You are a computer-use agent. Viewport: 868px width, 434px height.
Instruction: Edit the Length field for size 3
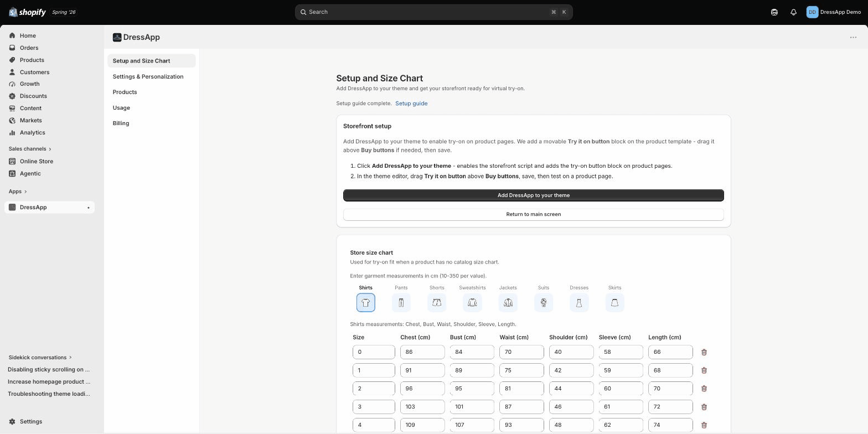[670, 407]
